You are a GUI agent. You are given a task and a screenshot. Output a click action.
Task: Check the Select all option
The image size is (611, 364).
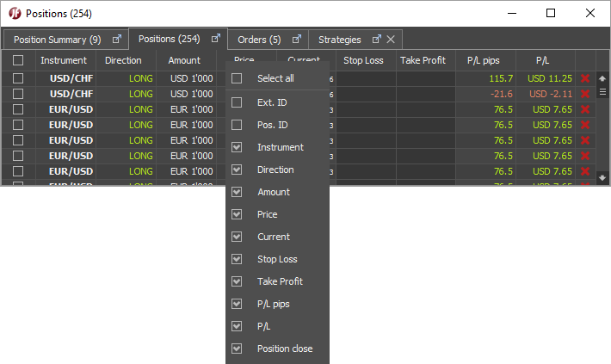(x=237, y=79)
